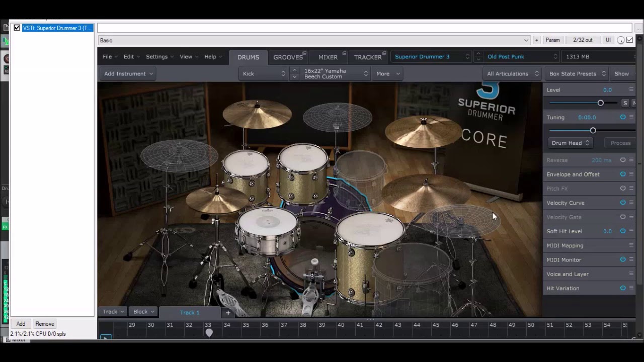Enable the Reverse power button
Image resolution: width=644 pixels, height=362 pixels.
pos(623,160)
